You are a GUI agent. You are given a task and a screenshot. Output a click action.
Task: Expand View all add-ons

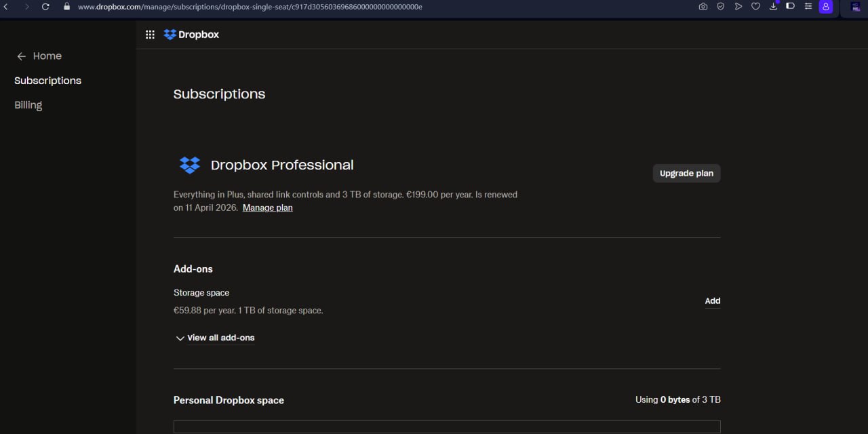[215, 338]
